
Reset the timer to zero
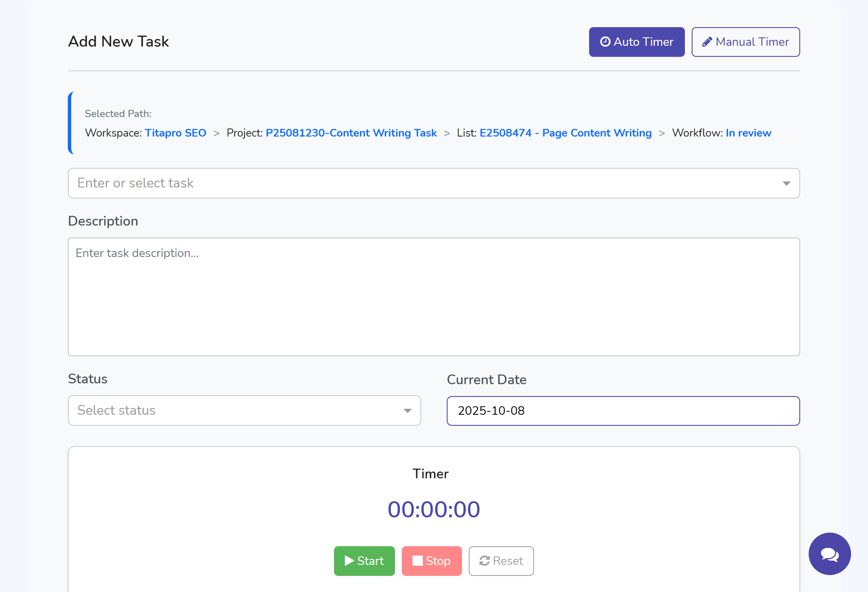pos(501,561)
